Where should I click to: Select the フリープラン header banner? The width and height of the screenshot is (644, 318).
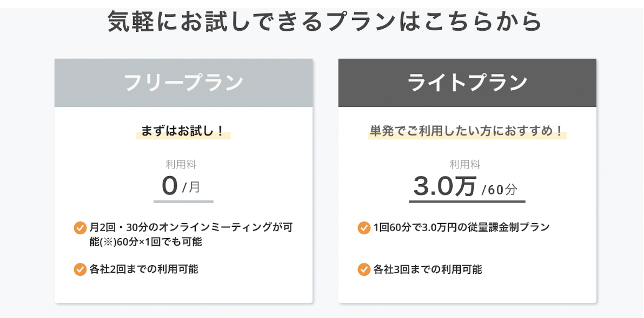click(183, 83)
